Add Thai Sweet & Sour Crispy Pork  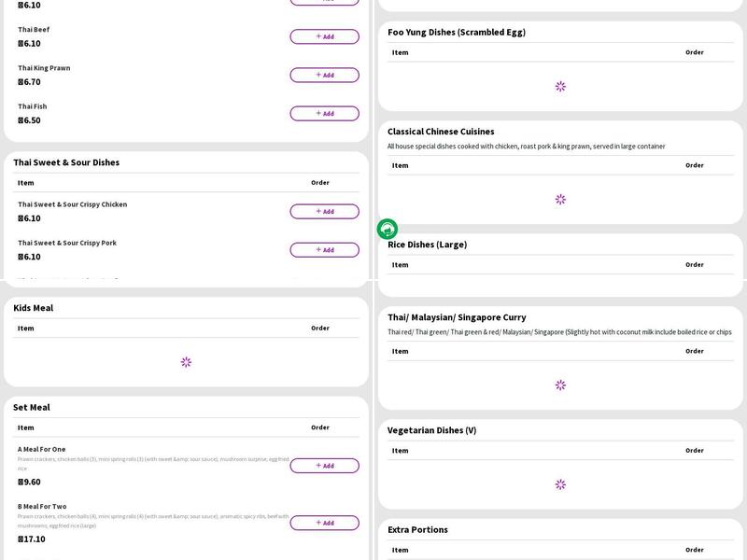click(x=324, y=250)
